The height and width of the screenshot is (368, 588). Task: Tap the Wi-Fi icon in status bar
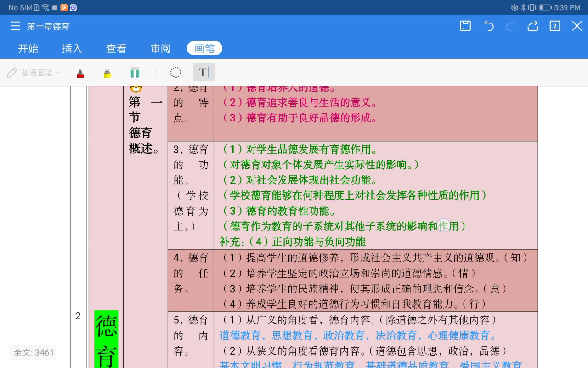point(45,7)
